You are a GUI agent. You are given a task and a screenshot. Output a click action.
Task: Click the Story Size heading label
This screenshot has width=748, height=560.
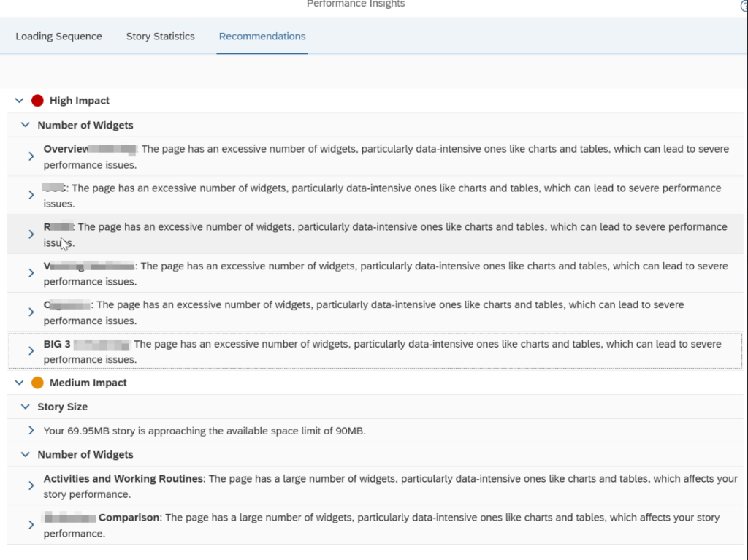63,407
